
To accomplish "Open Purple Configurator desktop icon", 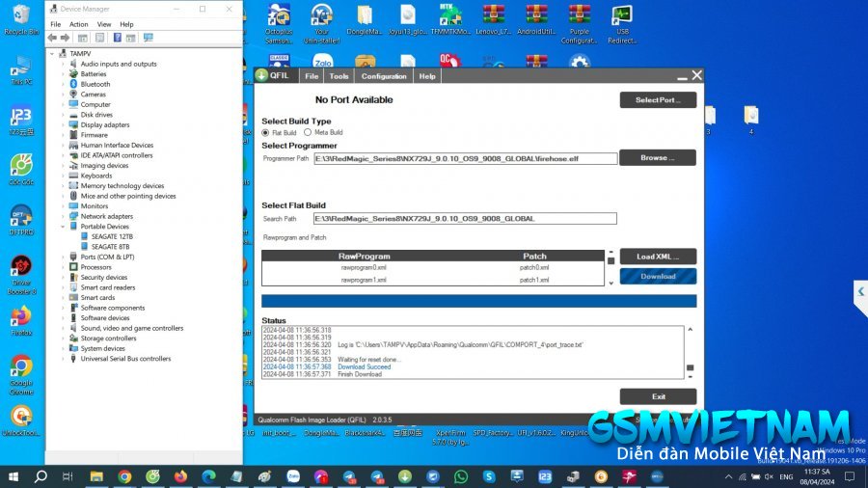I will (579, 23).
